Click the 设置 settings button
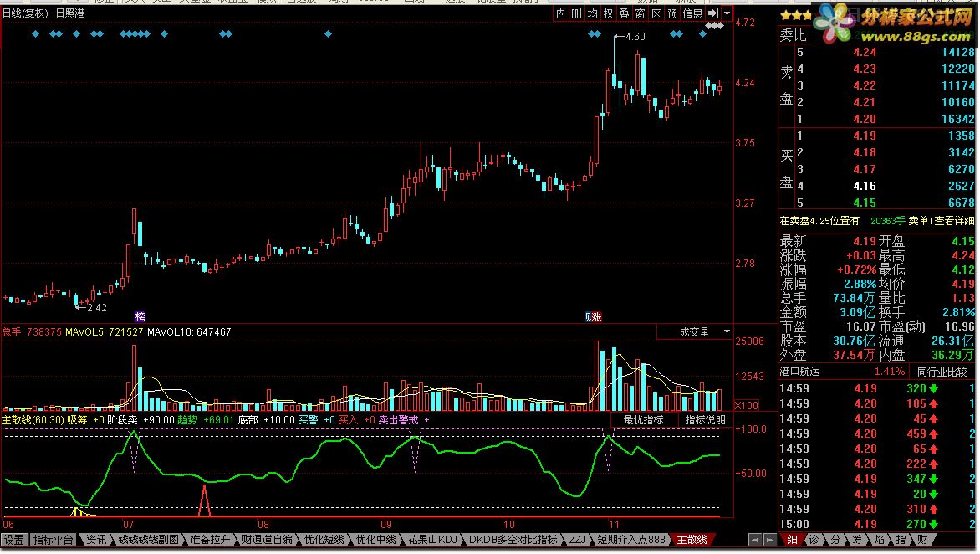 point(14,539)
